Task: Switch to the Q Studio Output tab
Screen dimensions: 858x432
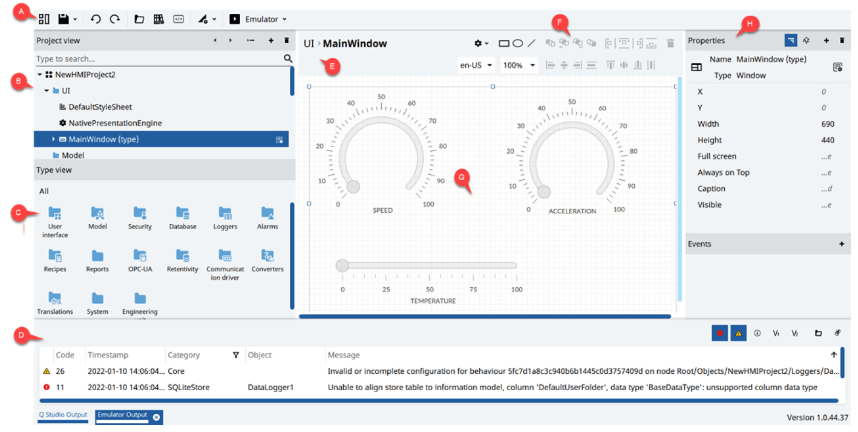Action: pyautogui.click(x=63, y=415)
